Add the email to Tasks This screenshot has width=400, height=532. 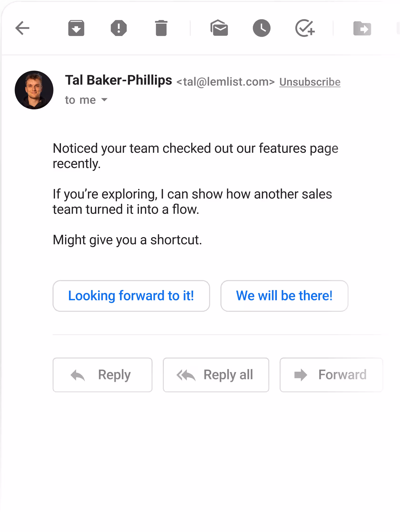(305, 28)
